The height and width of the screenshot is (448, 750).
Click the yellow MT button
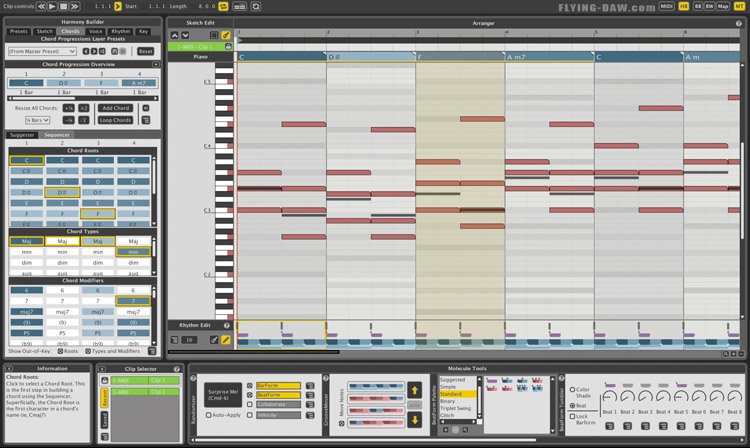point(739,6)
